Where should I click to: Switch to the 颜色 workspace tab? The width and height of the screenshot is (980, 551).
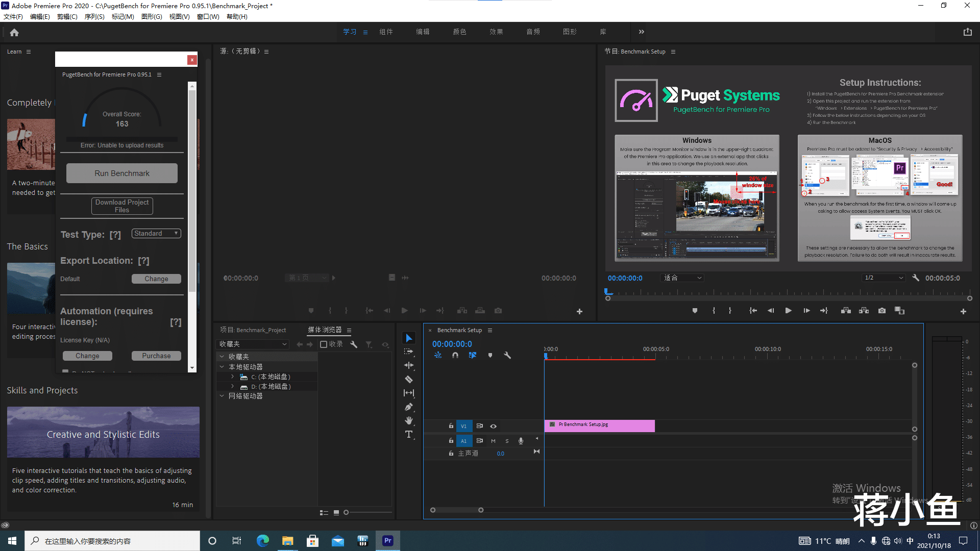click(x=459, y=32)
